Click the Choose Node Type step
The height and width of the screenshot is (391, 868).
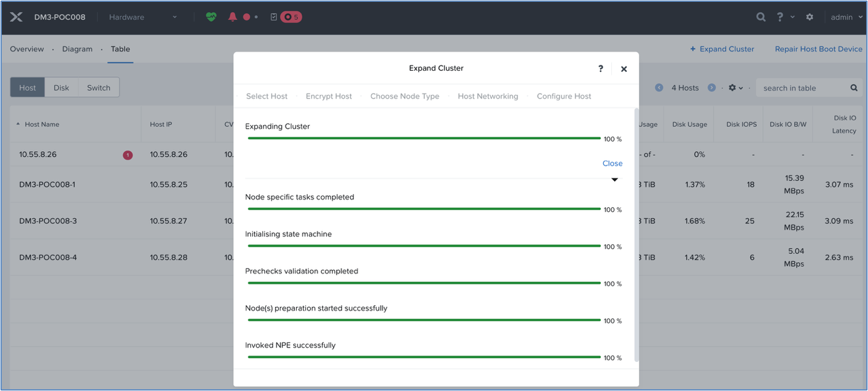pos(405,96)
